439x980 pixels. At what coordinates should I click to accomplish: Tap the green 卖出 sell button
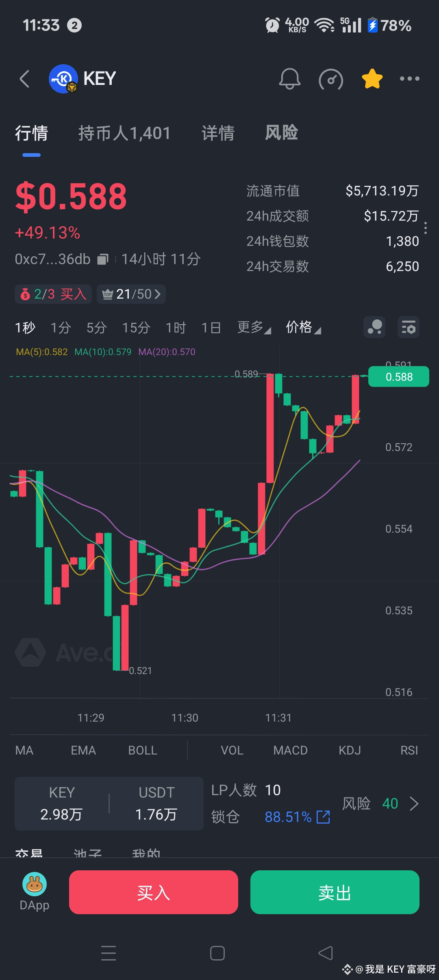[335, 892]
